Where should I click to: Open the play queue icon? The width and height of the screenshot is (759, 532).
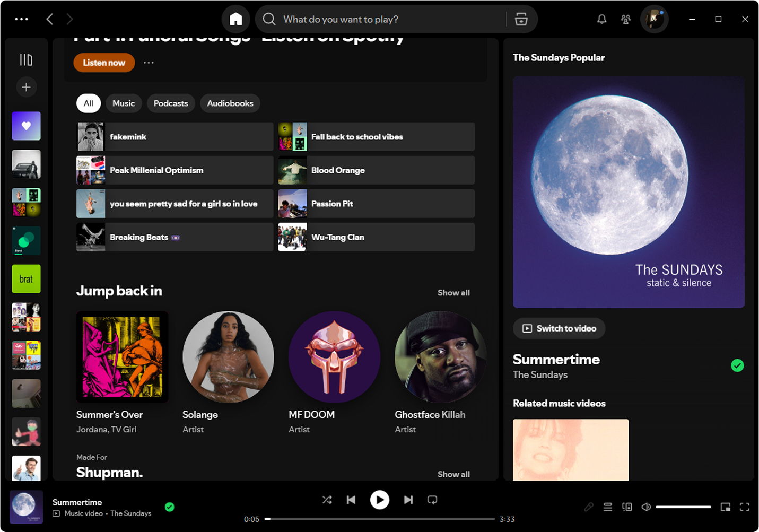[608, 507]
